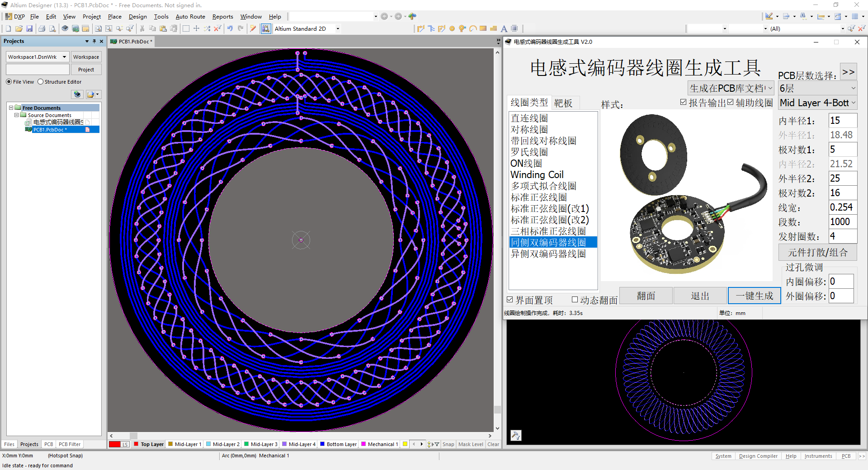
Task: Click the open file folder icon
Action: 19,28
